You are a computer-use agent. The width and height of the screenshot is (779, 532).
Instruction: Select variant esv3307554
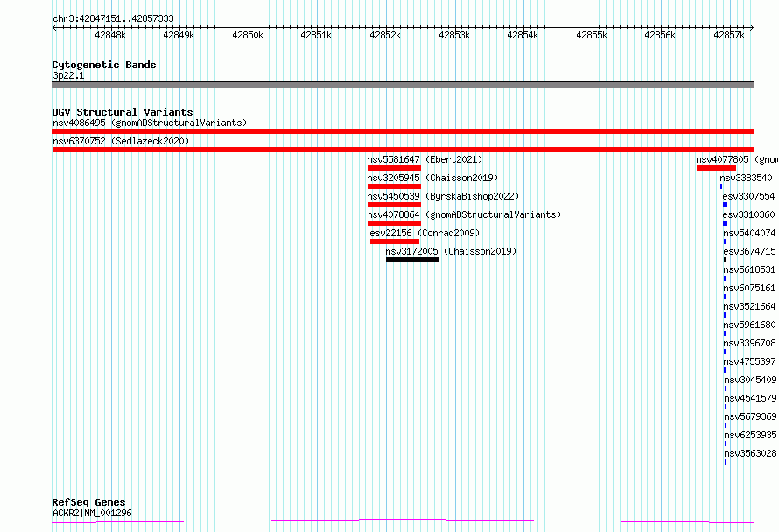pyautogui.click(x=748, y=196)
